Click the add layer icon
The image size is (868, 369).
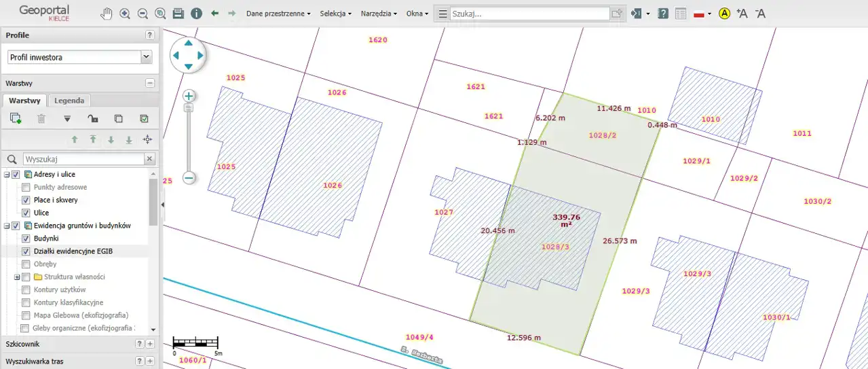click(16, 119)
